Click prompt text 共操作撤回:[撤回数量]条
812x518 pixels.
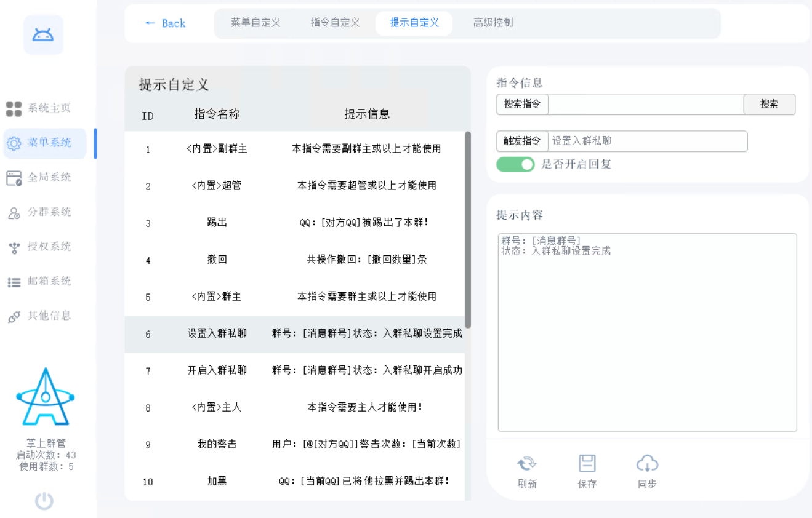[x=367, y=260]
